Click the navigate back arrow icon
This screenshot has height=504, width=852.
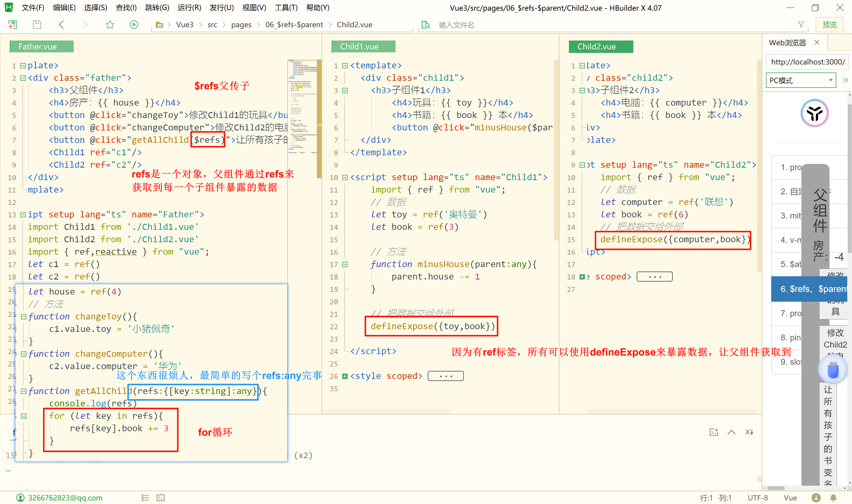pyautogui.click(x=62, y=25)
